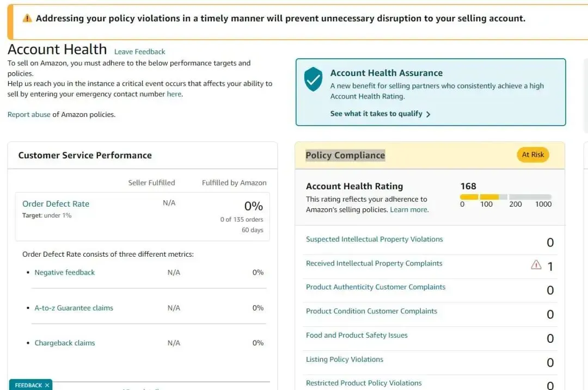This screenshot has height=390, width=588.
Task: Click the Account Health Assurance title
Action: [x=386, y=73]
